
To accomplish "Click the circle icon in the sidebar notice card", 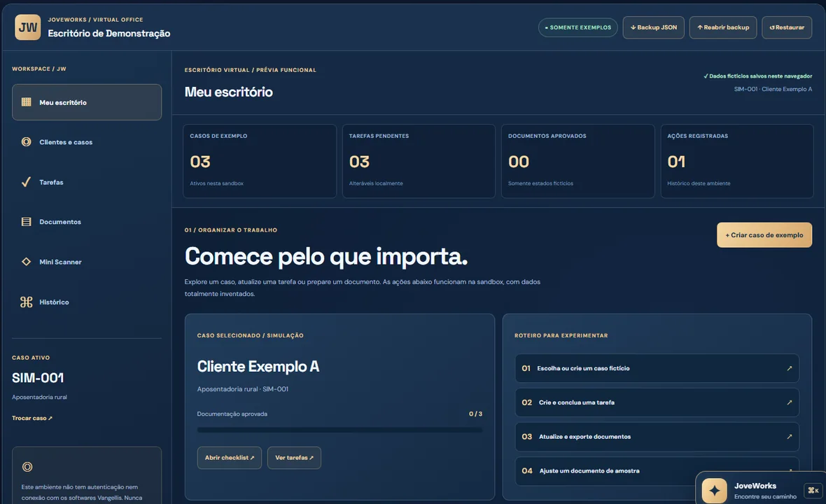I will (x=27, y=467).
